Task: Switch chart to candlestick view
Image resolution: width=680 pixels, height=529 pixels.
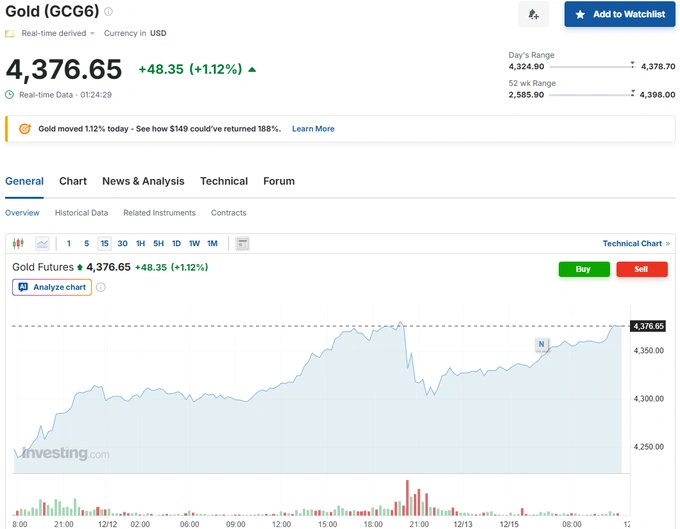Action: (18, 243)
